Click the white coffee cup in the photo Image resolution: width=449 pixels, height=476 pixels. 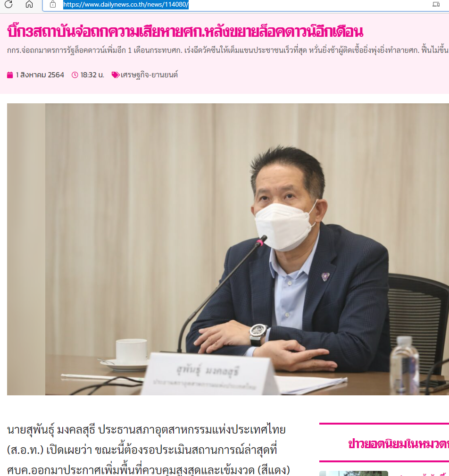click(x=132, y=352)
